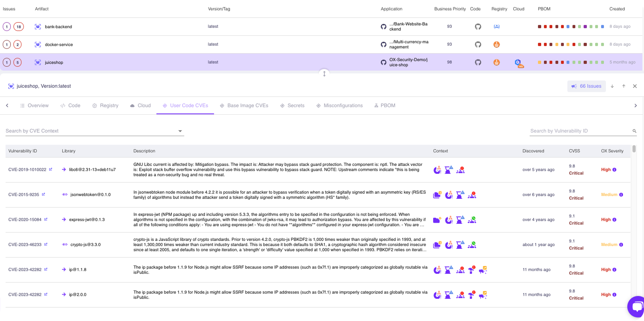644x321 pixels.
Task: Click GitHub code icon in bank-backend row
Action: tap(478, 27)
